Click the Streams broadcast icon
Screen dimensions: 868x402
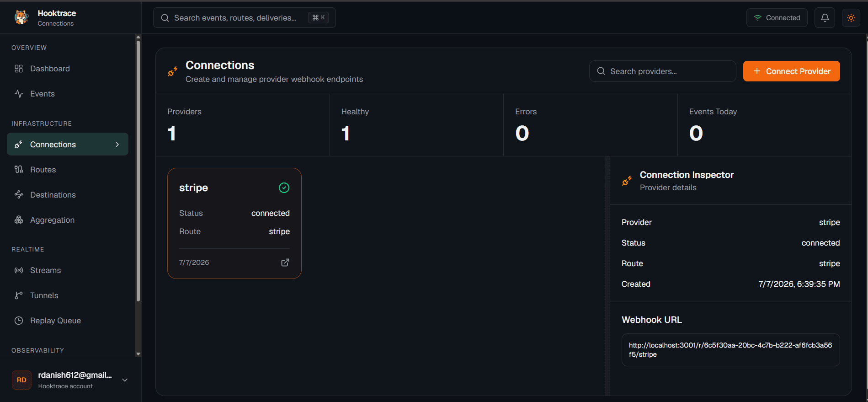(19, 270)
